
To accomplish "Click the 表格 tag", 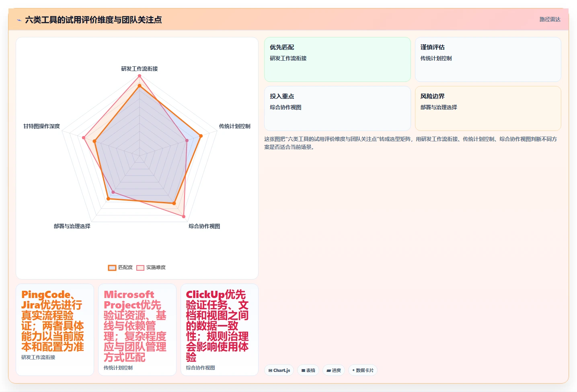I will (308, 370).
